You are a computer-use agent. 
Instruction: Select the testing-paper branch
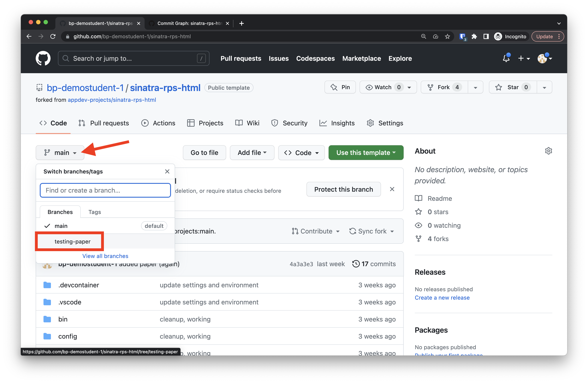(105, 241)
